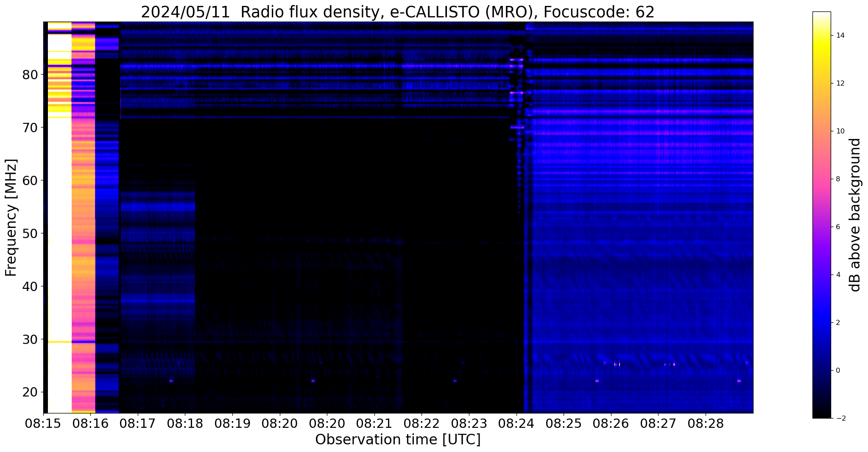Click the 30 MHz frequency tick label
868x452 pixels.
(x=30, y=339)
